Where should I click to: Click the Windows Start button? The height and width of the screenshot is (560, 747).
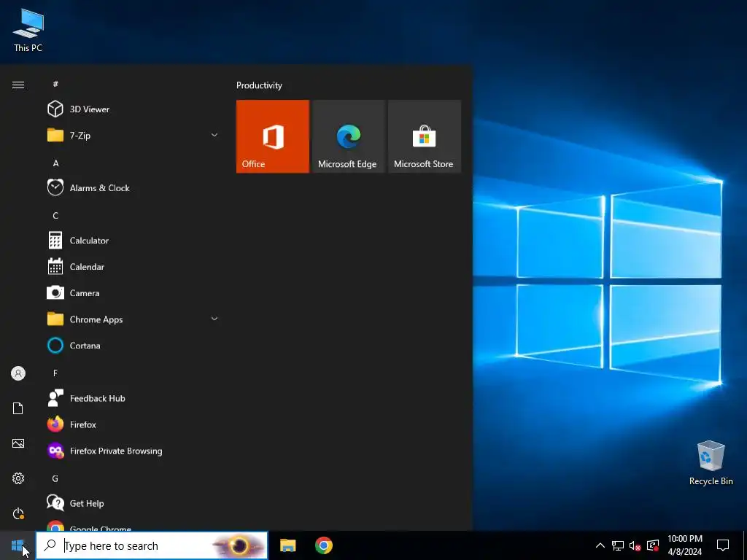[x=18, y=545]
